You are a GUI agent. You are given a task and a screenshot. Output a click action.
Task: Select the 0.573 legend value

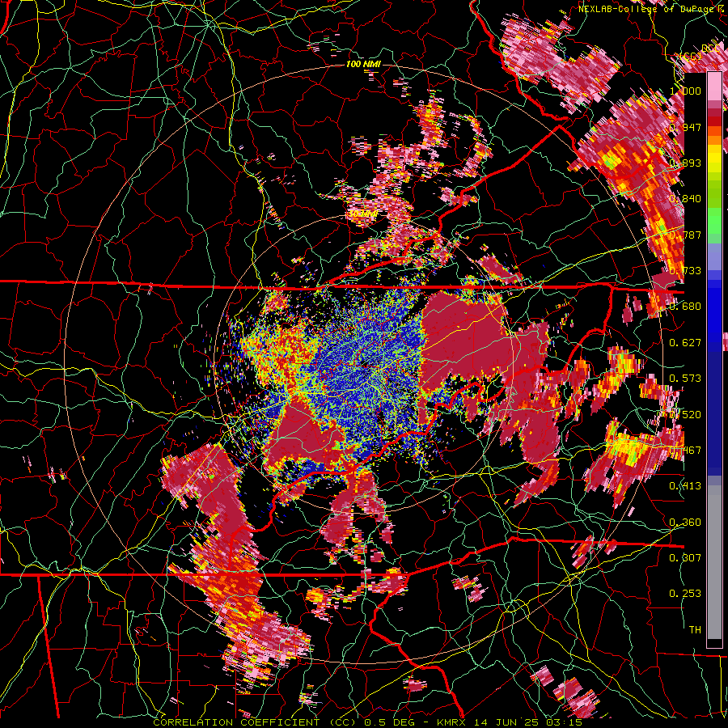(685, 379)
